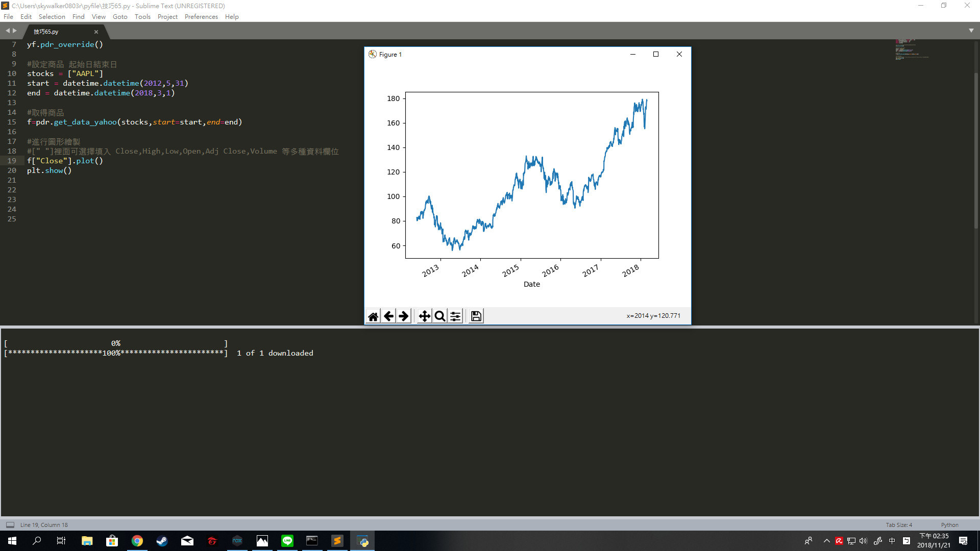Expand hidden icons in the system tray
Viewport: 980px width, 551px height.
826,541
